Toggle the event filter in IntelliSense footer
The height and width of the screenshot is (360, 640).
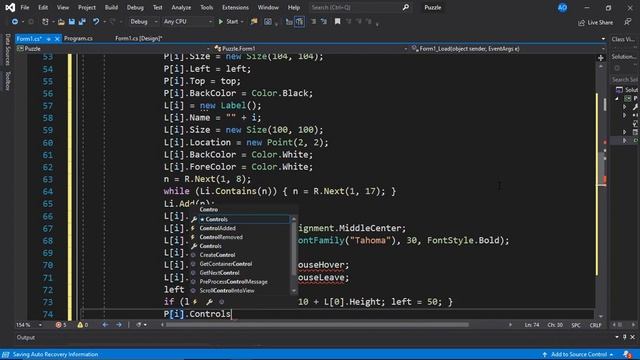[x=195, y=302]
